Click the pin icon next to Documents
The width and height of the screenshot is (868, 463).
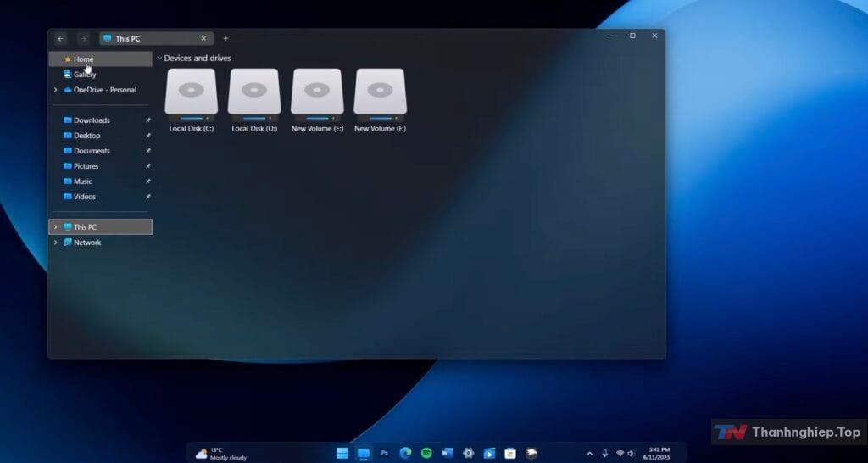(x=147, y=151)
